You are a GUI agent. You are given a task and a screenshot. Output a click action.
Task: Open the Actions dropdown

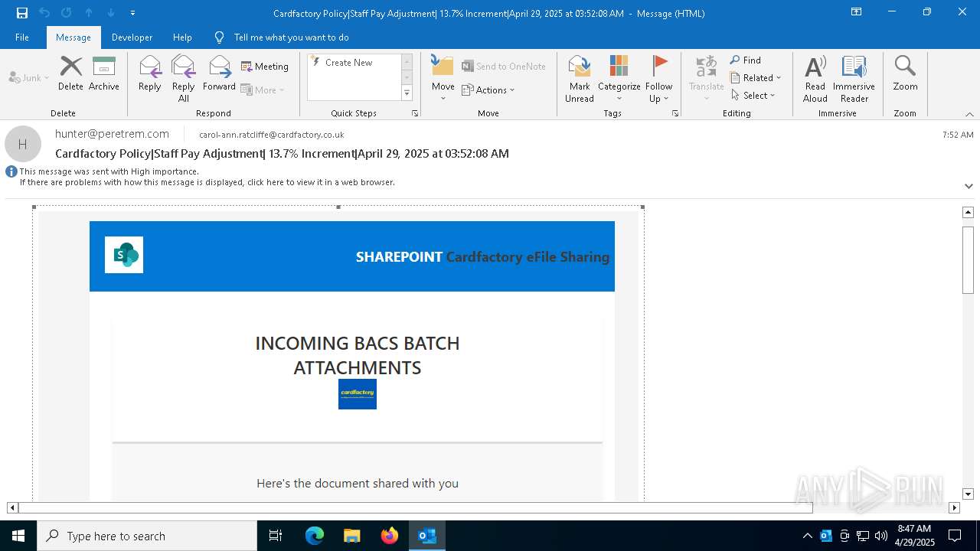click(488, 90)
